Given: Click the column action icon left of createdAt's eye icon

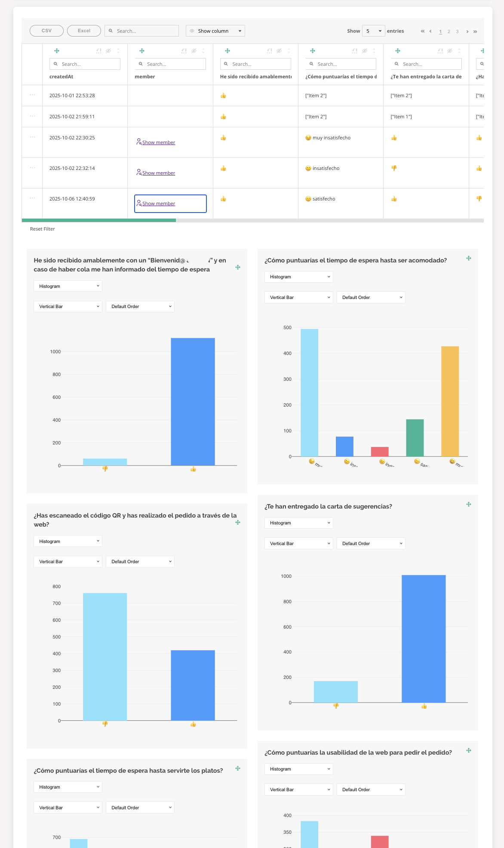Looking at the screenshot, I should [x=99, y=51].
